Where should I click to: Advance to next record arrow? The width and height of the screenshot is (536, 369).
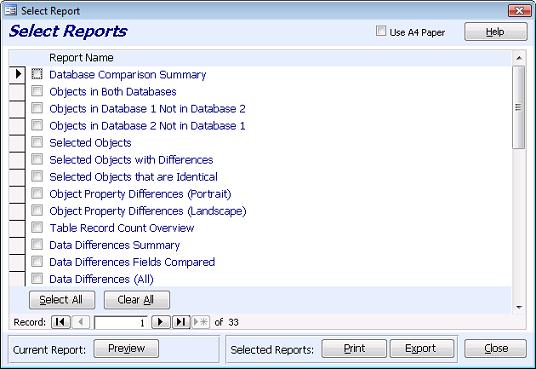coord(161,322)
